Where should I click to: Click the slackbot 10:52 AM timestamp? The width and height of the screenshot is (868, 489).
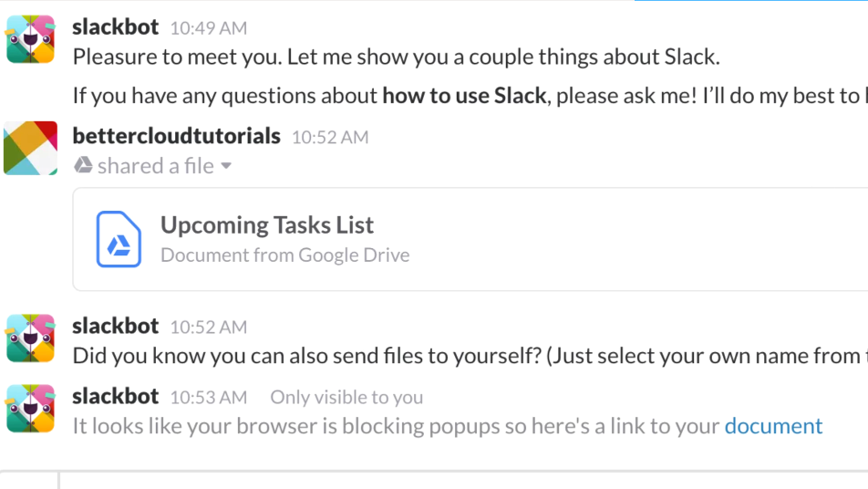pyautogui.click(x=209, y=328)
